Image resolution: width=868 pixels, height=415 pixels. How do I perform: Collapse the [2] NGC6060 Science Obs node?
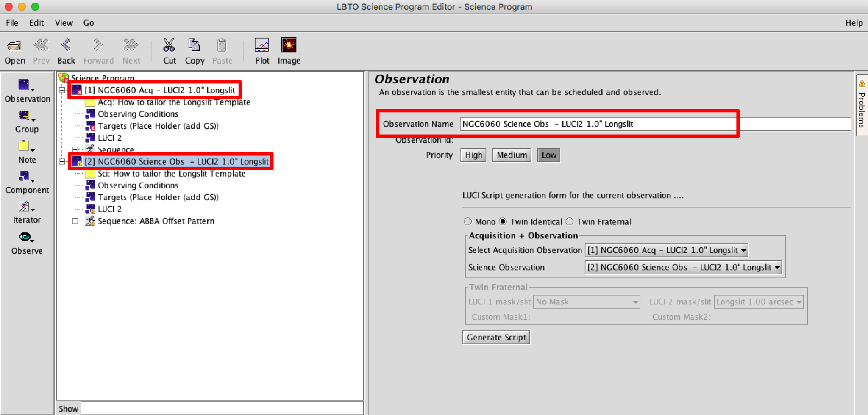(x=62, y=161)
